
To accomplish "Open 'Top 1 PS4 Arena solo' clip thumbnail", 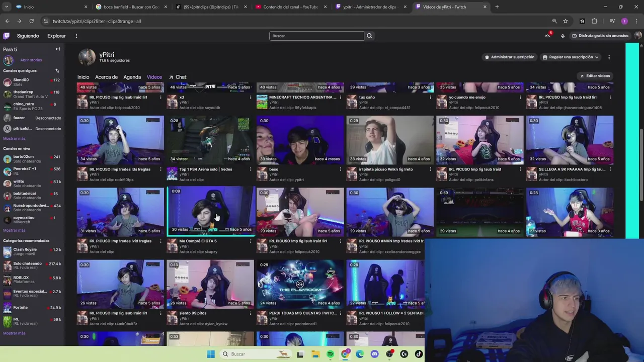I will pos(210,140).
